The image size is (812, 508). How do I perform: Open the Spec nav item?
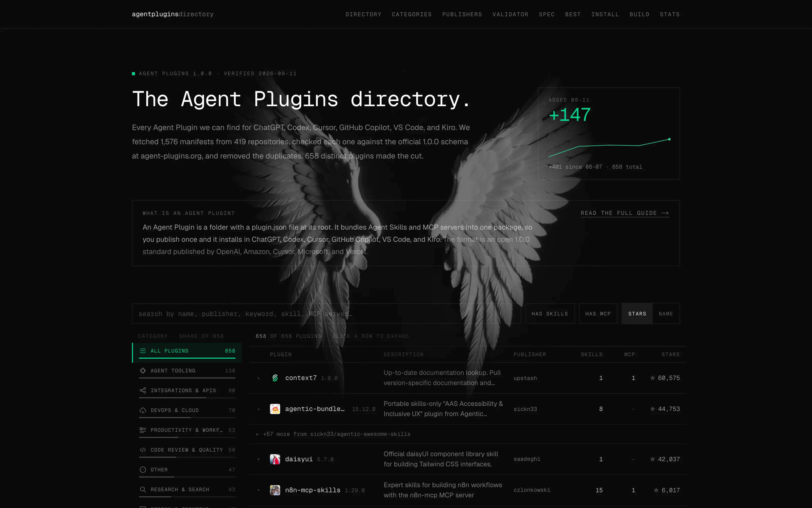(547, 14)
